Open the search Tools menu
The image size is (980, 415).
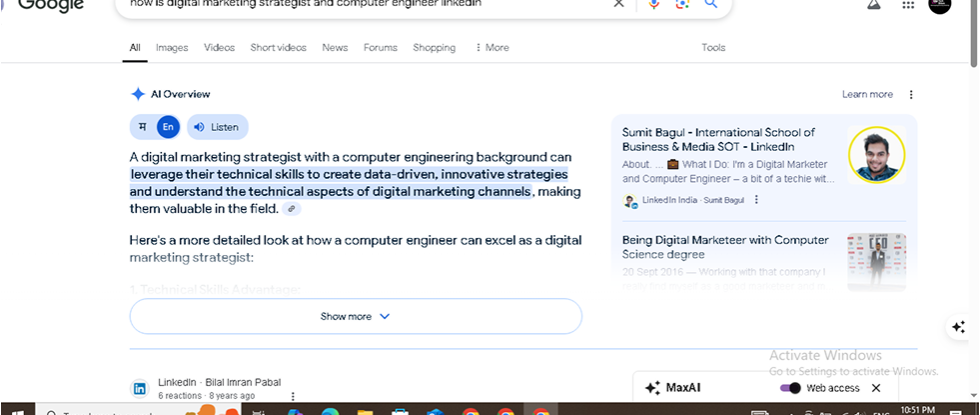[713, 48]
